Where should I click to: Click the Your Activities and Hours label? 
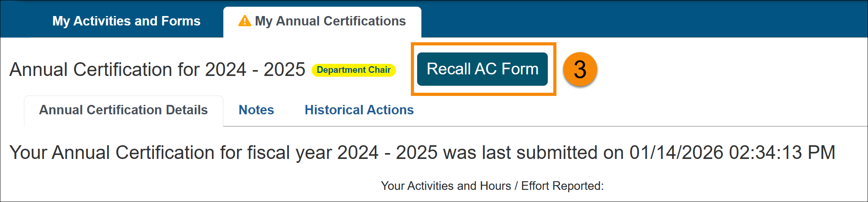(x=446, y=186)
